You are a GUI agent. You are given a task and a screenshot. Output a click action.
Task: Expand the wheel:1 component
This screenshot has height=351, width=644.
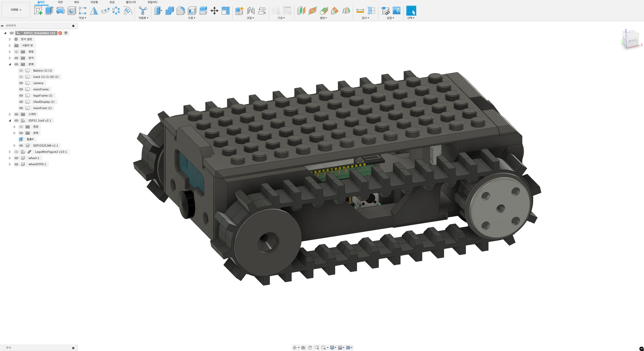[10, 158]
